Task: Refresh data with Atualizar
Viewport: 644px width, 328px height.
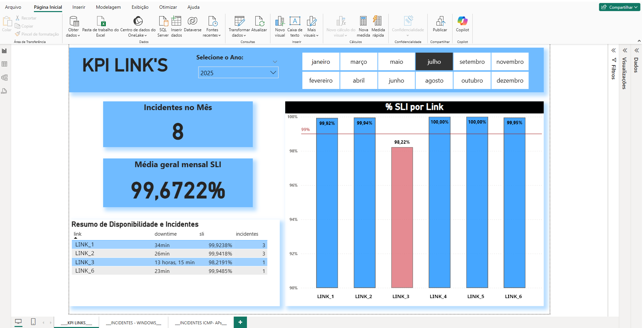Action: (x=259, y=27)
